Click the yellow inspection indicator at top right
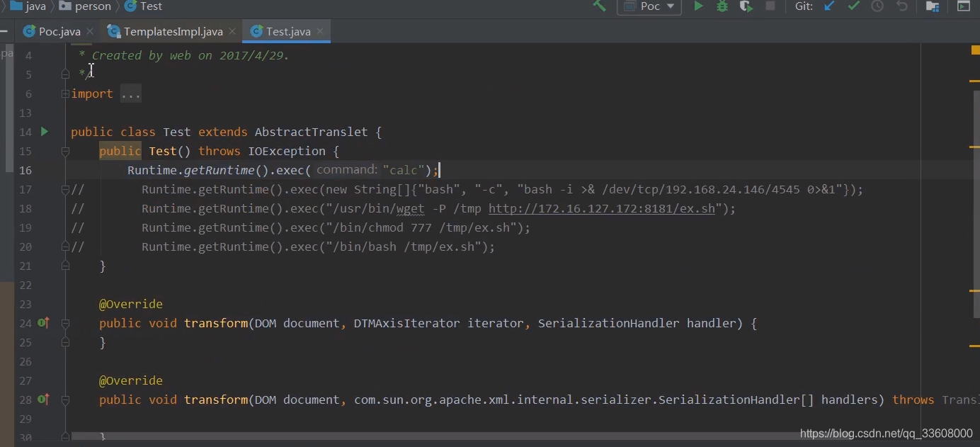Viewport: 980px width, 447px height. pos(975,50)
